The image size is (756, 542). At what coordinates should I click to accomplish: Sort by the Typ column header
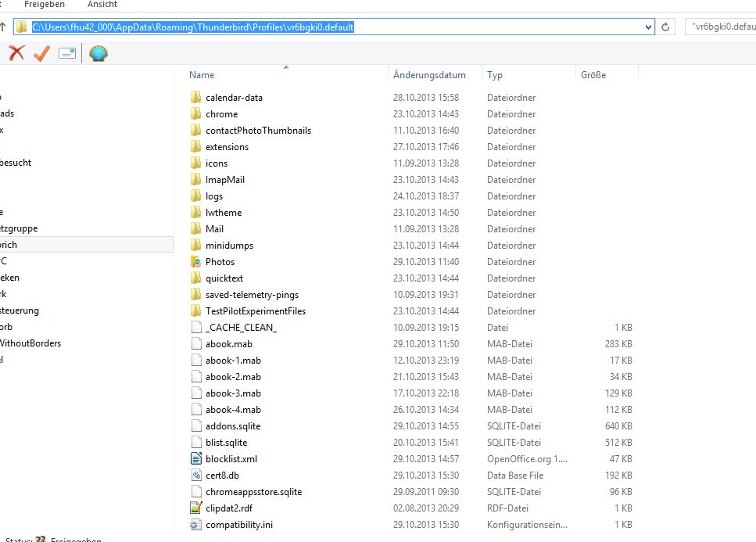[495, 75]
